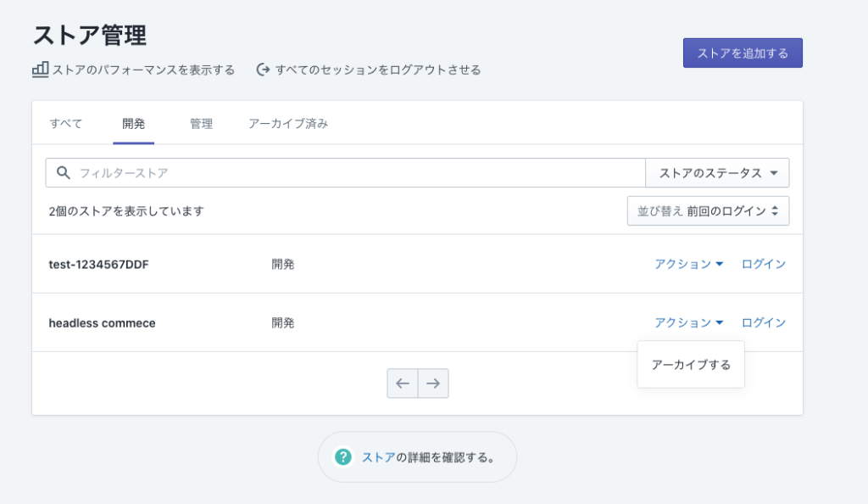Click the search magnifier icon
This screenshot has height=504, width=868.
[63, 173]
